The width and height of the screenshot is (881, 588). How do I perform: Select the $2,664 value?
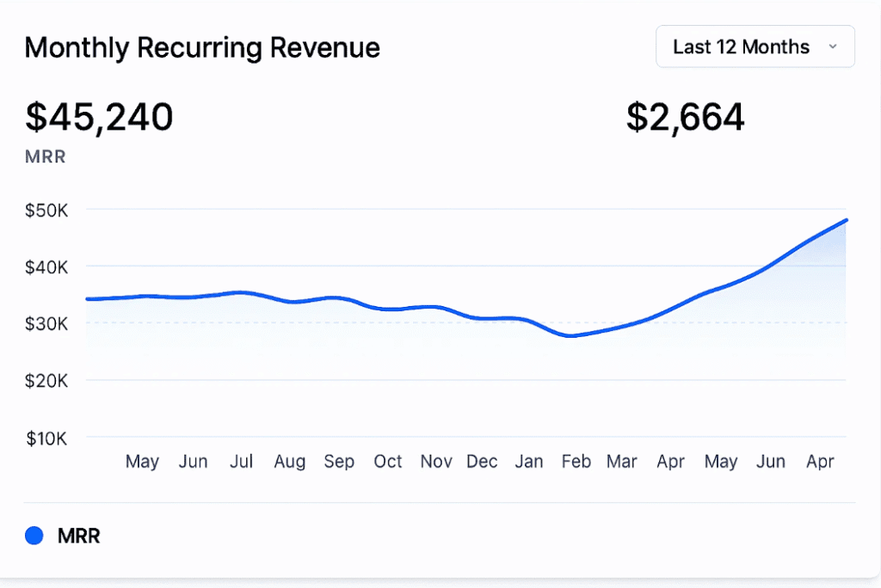click(685, 117)
